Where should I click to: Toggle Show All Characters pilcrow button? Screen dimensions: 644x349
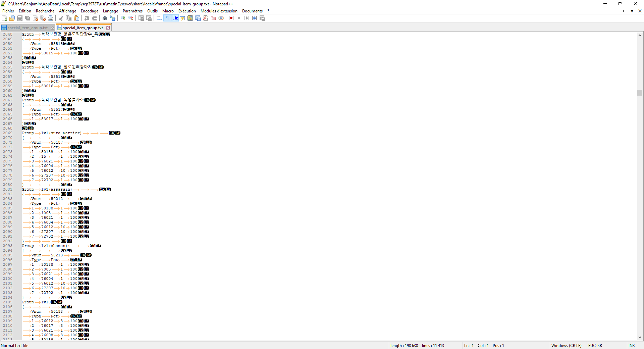[167, 18]
